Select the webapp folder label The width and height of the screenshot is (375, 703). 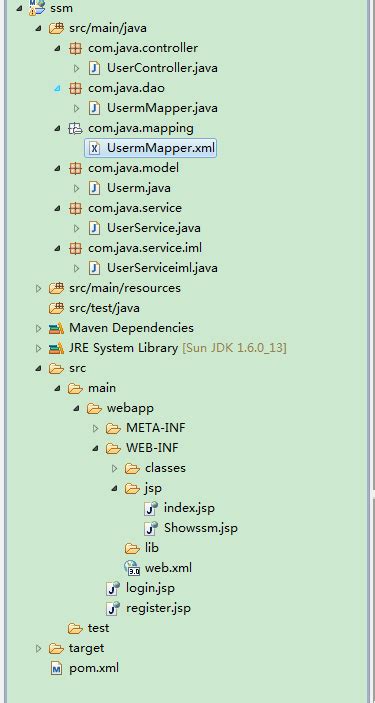tap(130, 408)
